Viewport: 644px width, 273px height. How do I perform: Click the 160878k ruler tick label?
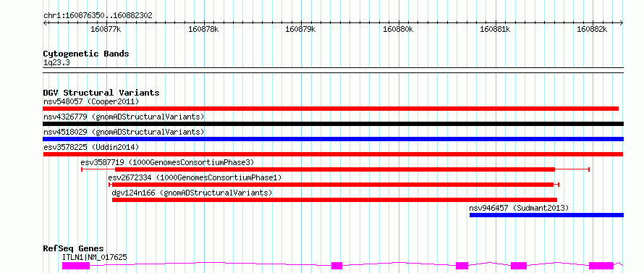point(203,29)
